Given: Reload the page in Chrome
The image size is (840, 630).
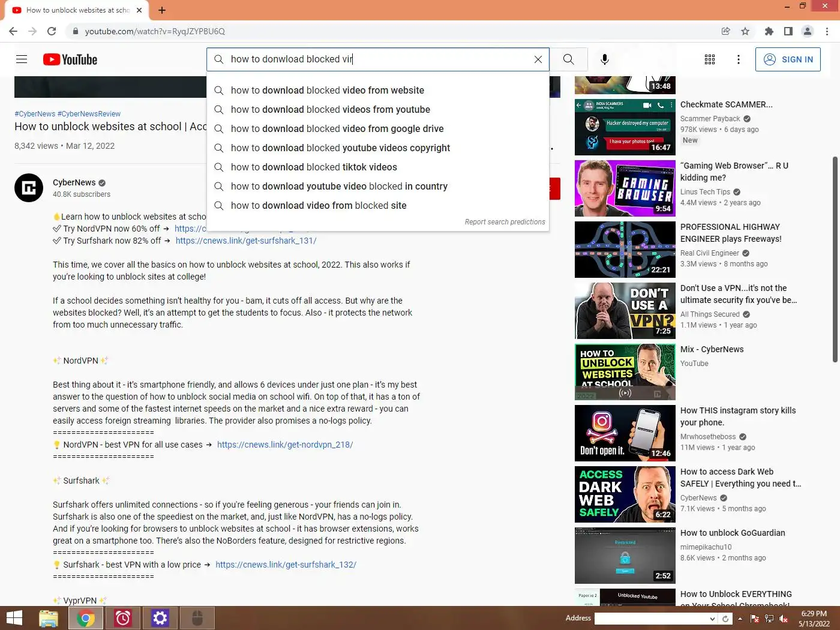Looking at the screenshot, I should pyautogui.click(x=52, y=31).
